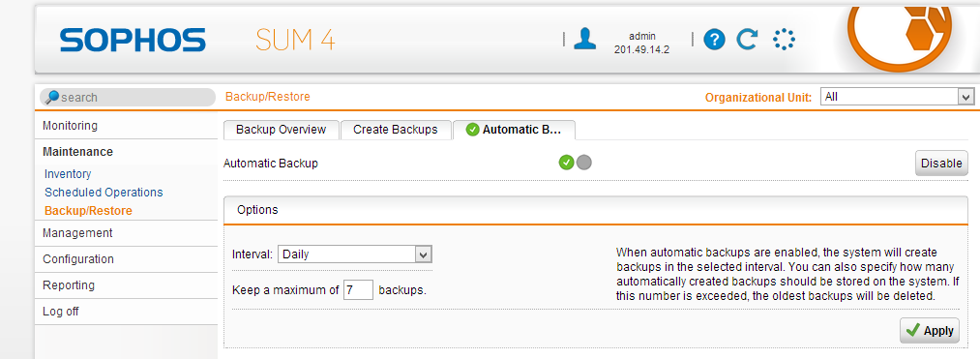This screenshot has width=980, height=359.
Task: Toggle Automatic Backup green status indicator
Action: (566, 163)
